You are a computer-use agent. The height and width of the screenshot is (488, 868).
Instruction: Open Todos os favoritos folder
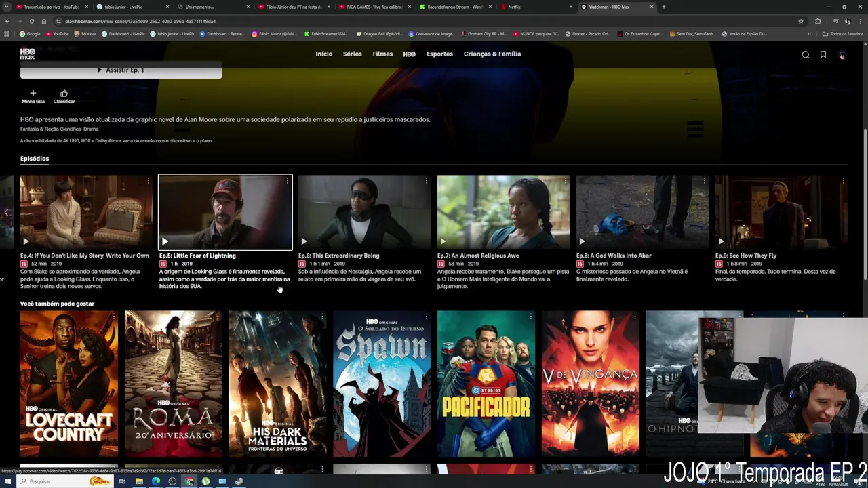pos(842,33)
